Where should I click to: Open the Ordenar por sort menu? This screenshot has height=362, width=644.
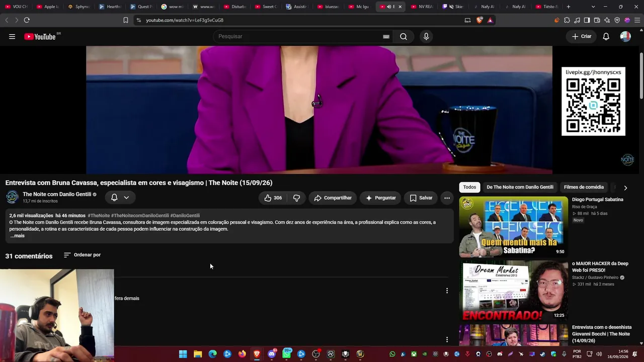(82, 255)
